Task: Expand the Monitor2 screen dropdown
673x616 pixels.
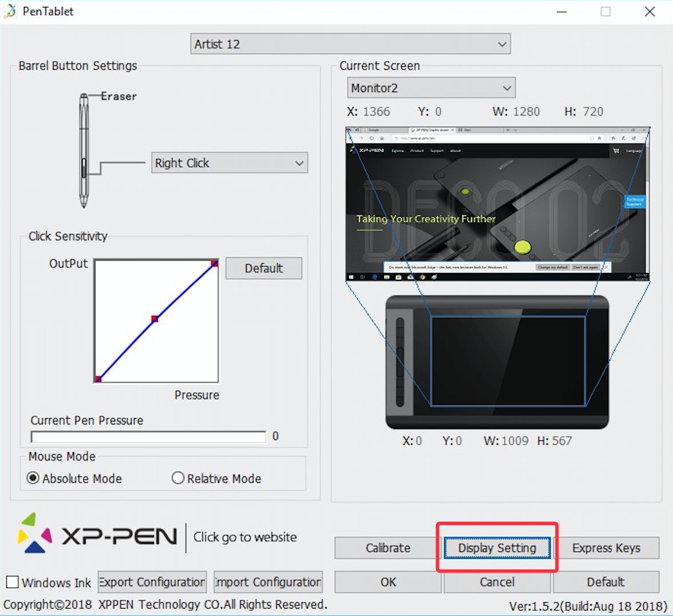Action: pos(431,88)
